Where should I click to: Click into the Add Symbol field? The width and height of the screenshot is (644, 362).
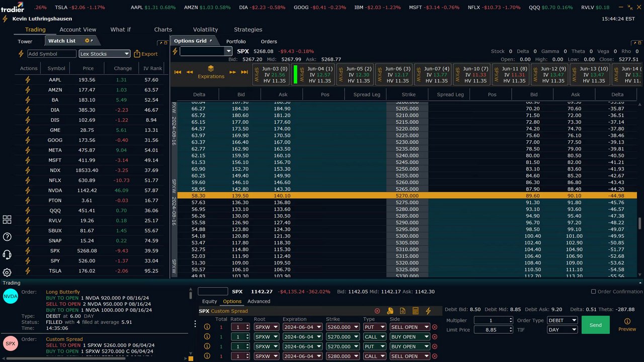(52, 54)
